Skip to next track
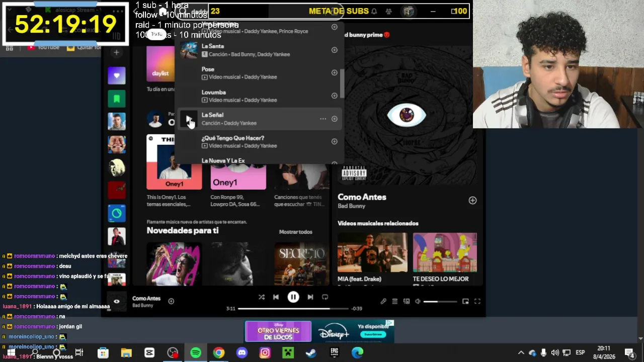 click(x=310, y=297)
